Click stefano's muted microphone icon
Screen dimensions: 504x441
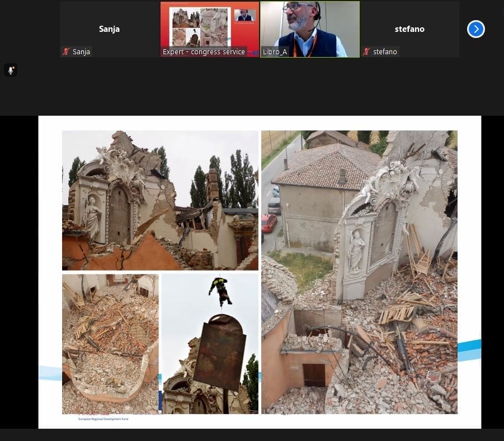[x=366, y=52]
